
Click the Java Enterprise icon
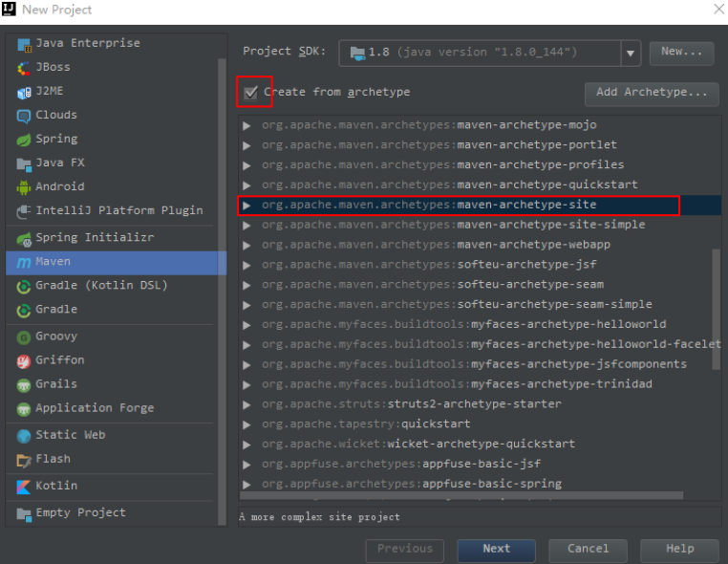click(24, 44)
